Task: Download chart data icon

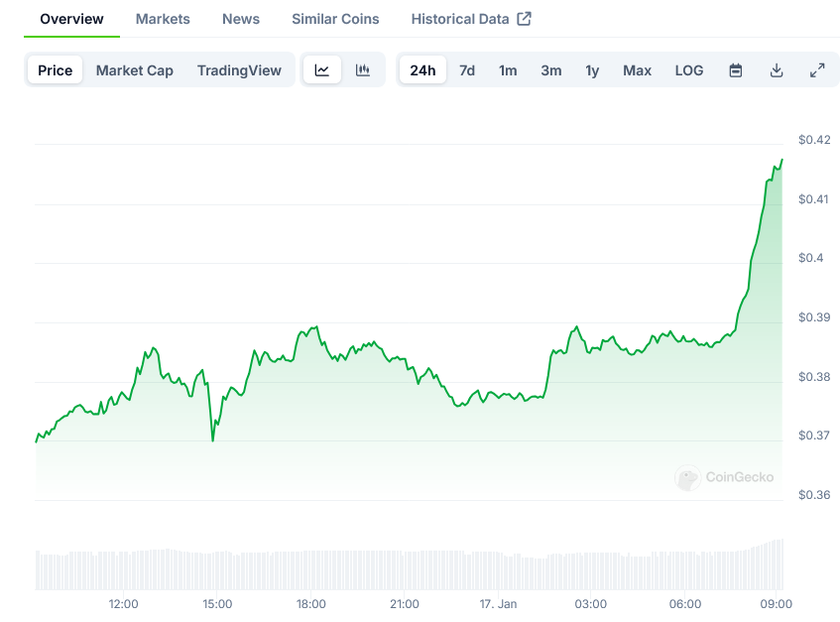Action: pos(777,70)
